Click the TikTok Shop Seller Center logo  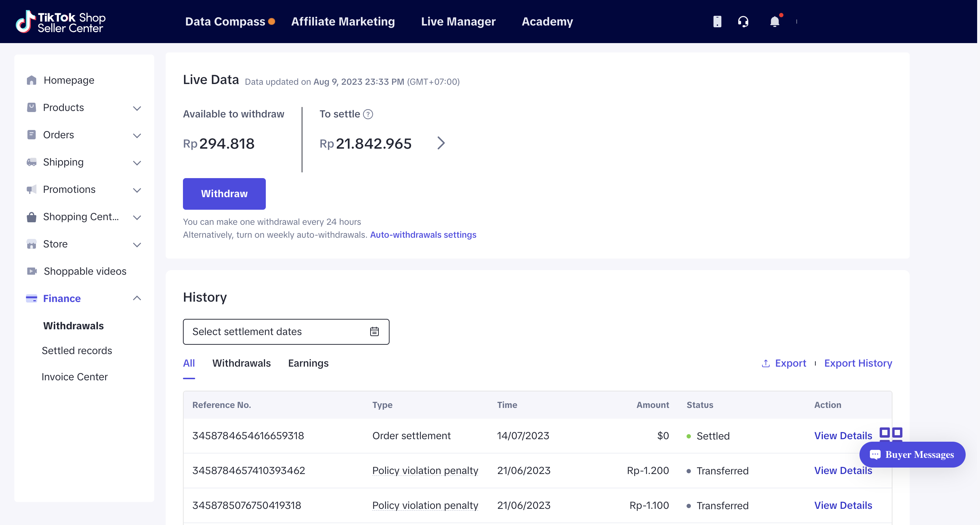[x=61, y=22]
